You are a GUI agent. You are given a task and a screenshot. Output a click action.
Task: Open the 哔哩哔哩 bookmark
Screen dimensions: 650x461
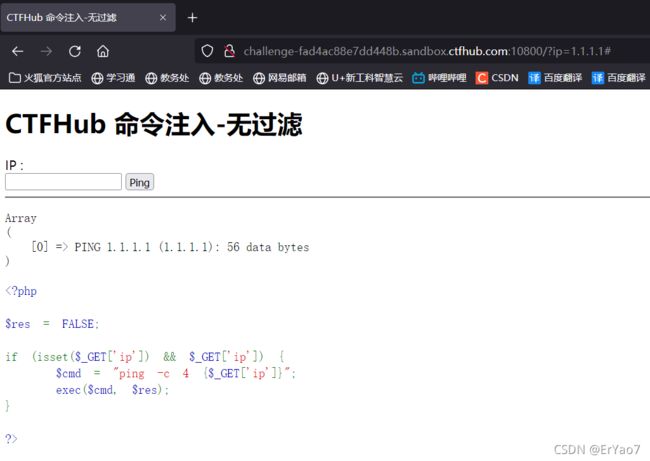(x=439, y=78)
